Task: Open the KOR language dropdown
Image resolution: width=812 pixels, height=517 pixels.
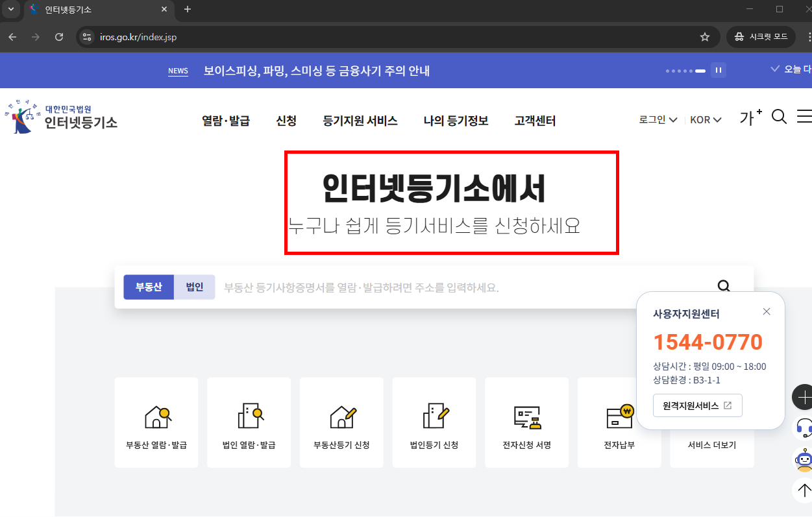Action: tap(705, 119)
